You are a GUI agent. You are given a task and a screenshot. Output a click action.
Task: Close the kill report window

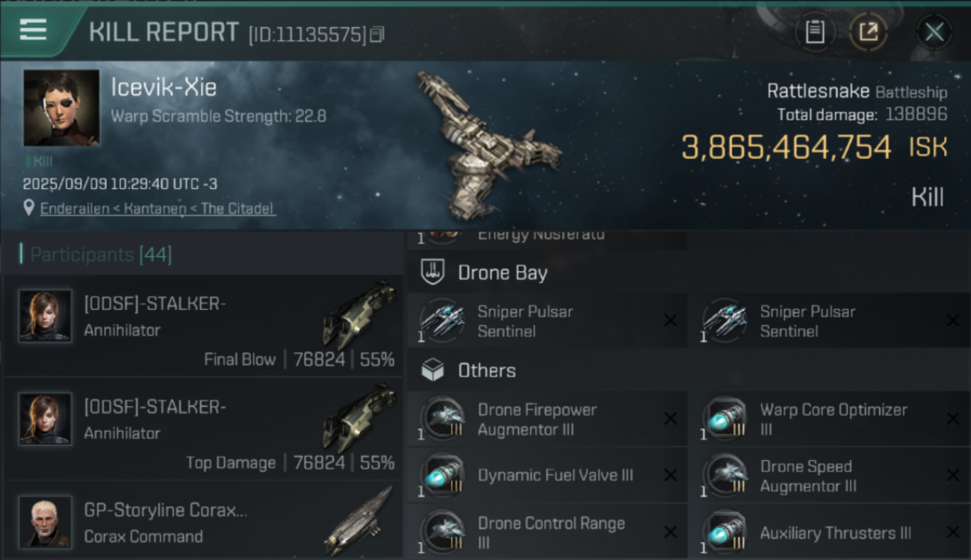click(934, 32)
